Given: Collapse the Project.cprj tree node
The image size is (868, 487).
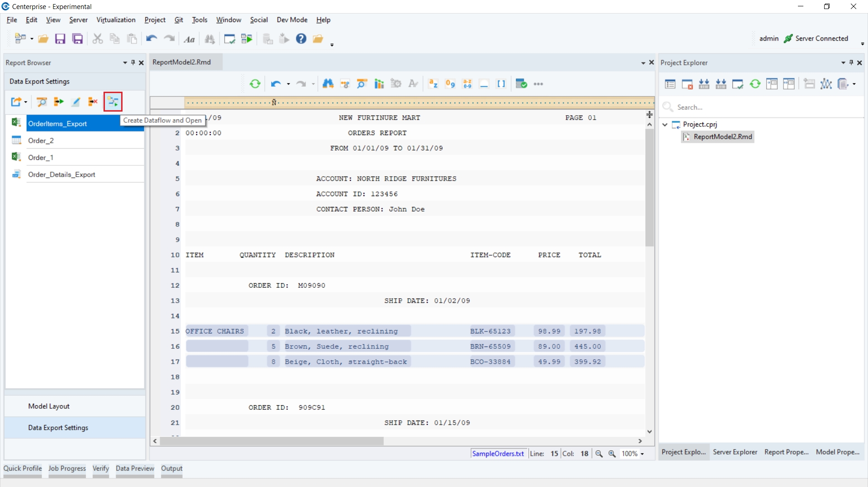Looking at the screenshot, I should [665, 125].
